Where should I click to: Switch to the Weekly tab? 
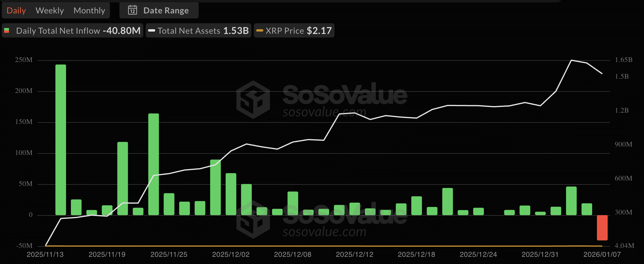click(49, 10)
